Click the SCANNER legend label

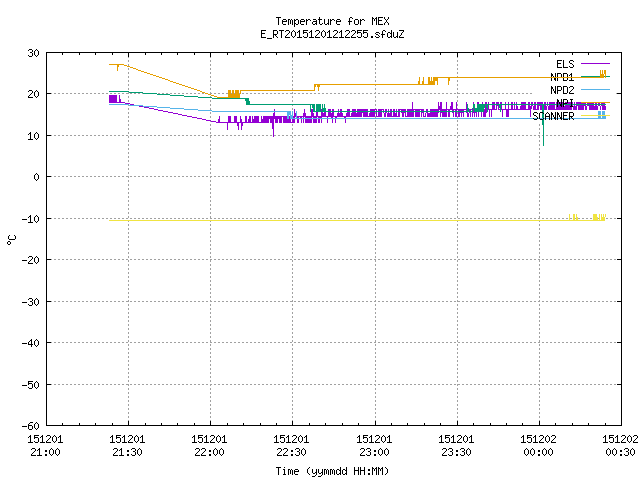(x=553, y=116)
